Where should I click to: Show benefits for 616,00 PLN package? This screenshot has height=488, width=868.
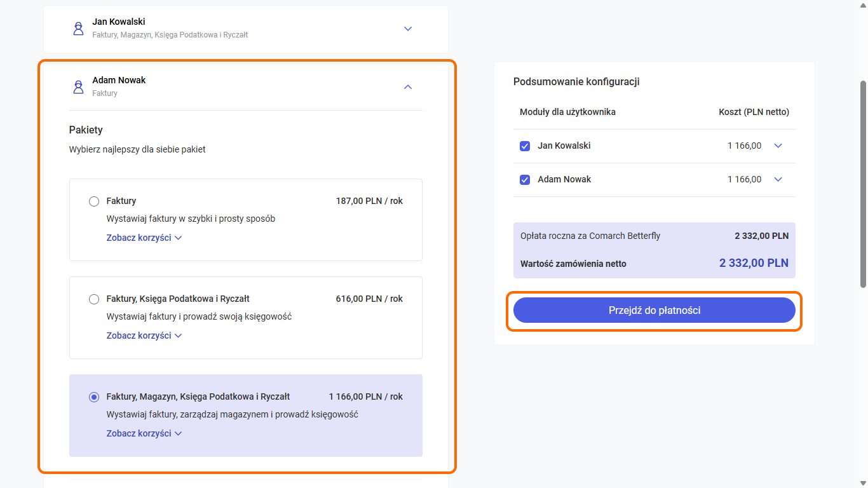pos(139,335)
